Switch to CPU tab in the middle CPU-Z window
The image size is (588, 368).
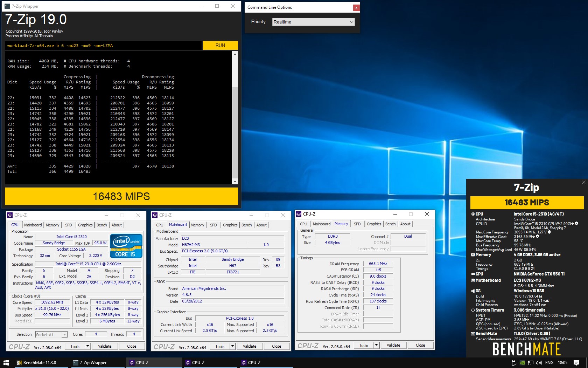(160, 225)
